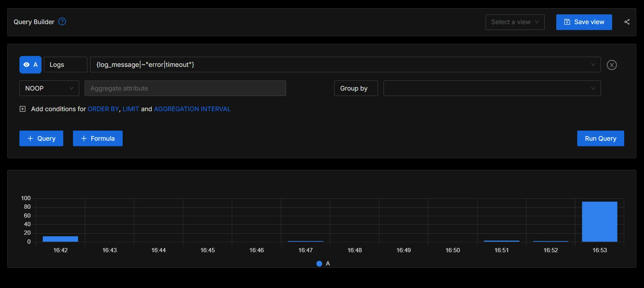Open the Query Builder help icon
The height and width of the screenshot is (288, 644).
(62, 22)
